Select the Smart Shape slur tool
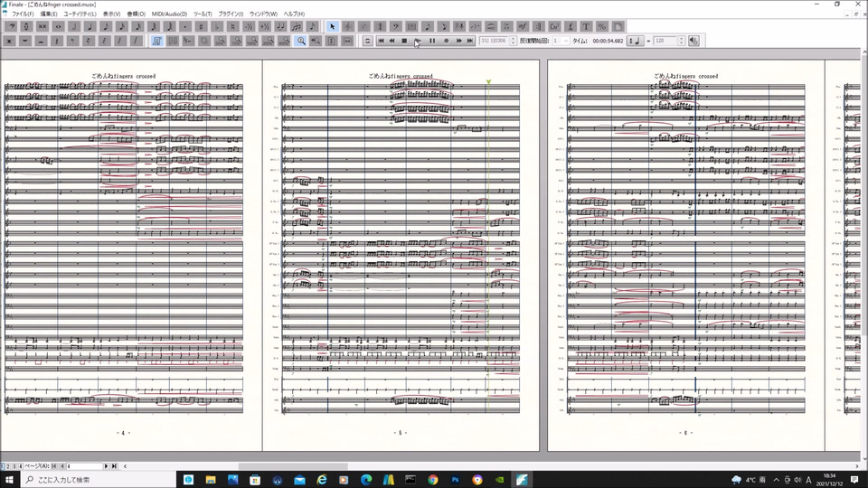This screenshot has width=868, height=488. pos(491,26)
